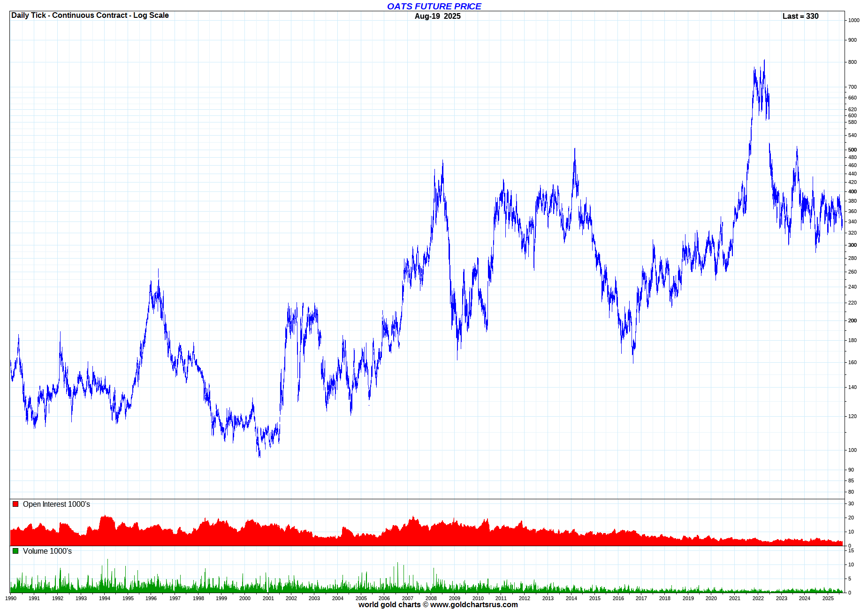This screenshot has height=610, width=868.
Task: Click the 30 open interest axis label
Action: pyautogui.click(x=851, y=503)
